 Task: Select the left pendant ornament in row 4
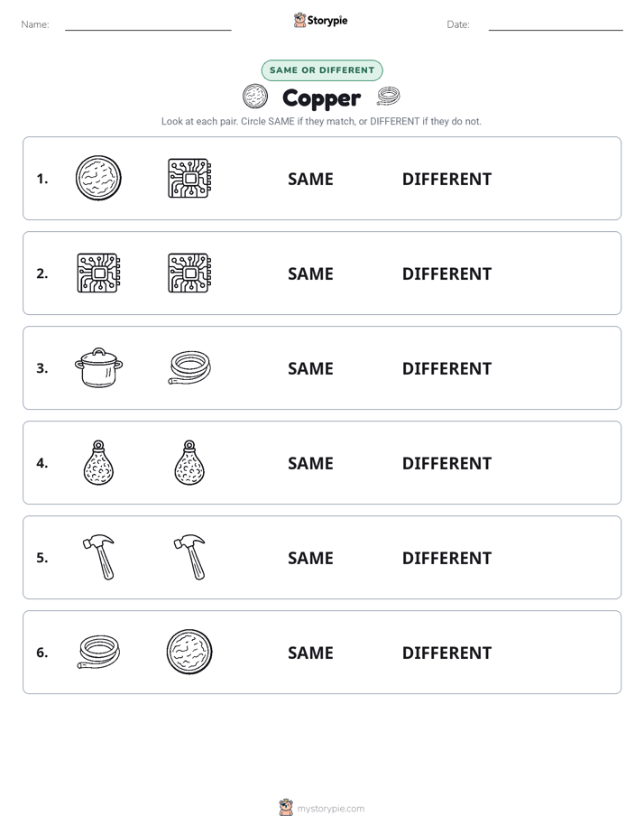click(x=99, y=462)
